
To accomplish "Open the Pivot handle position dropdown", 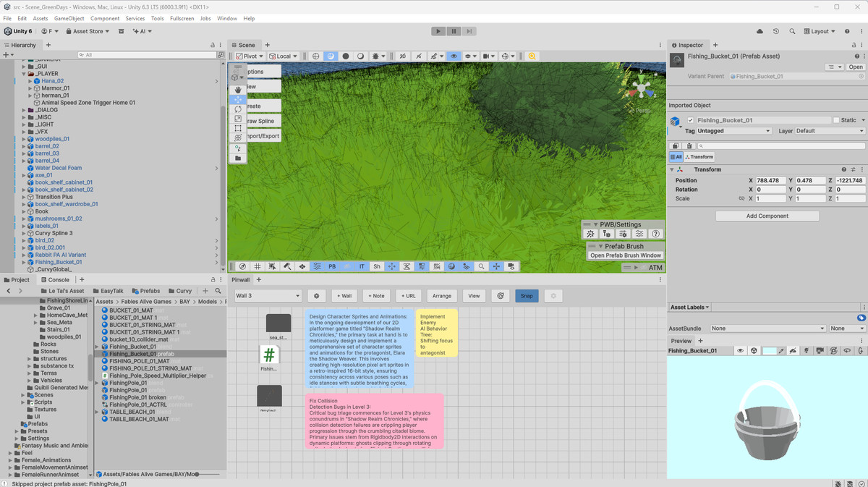I will tap(250, 56).
